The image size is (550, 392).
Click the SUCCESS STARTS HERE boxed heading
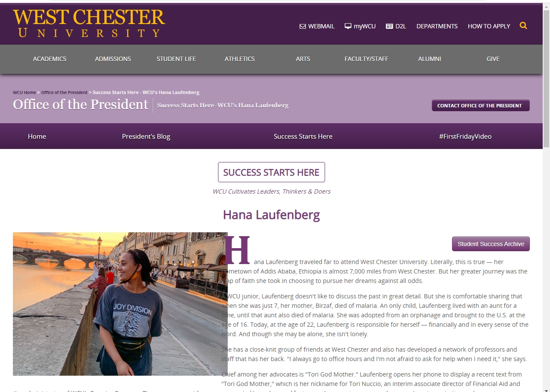(x=272, y=172)
